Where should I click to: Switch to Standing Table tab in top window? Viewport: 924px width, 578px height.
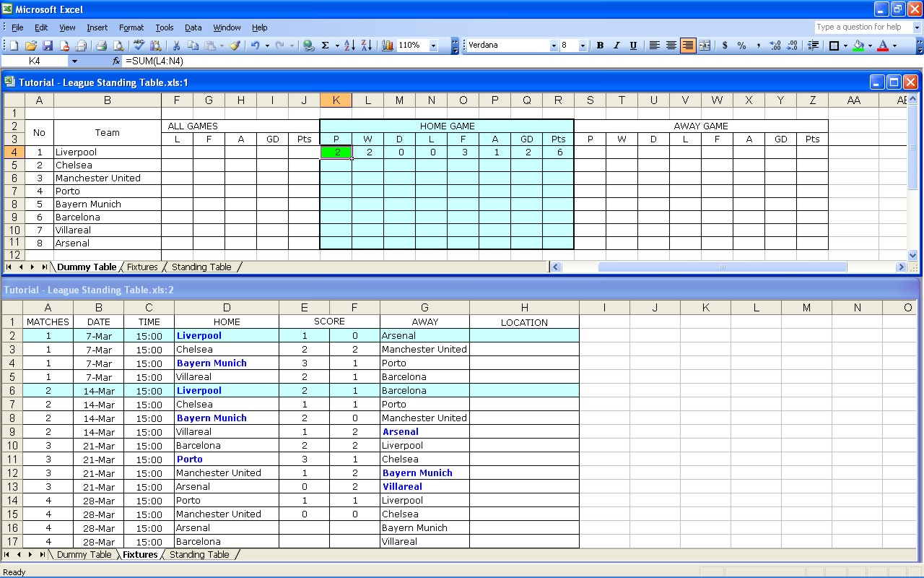point(201,267)
